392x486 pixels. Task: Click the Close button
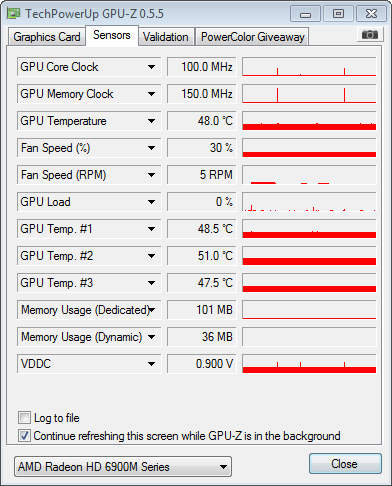[x=345, y=464]
